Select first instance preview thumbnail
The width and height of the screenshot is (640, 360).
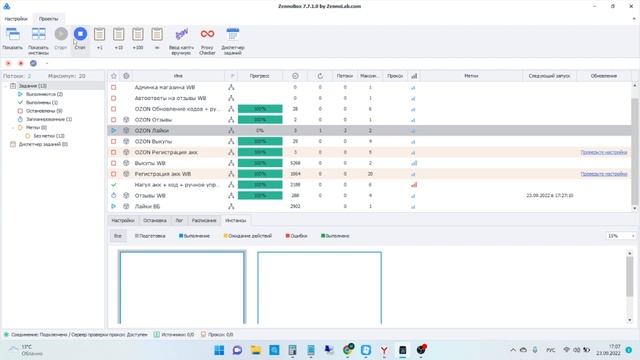[x=182, y=287]
